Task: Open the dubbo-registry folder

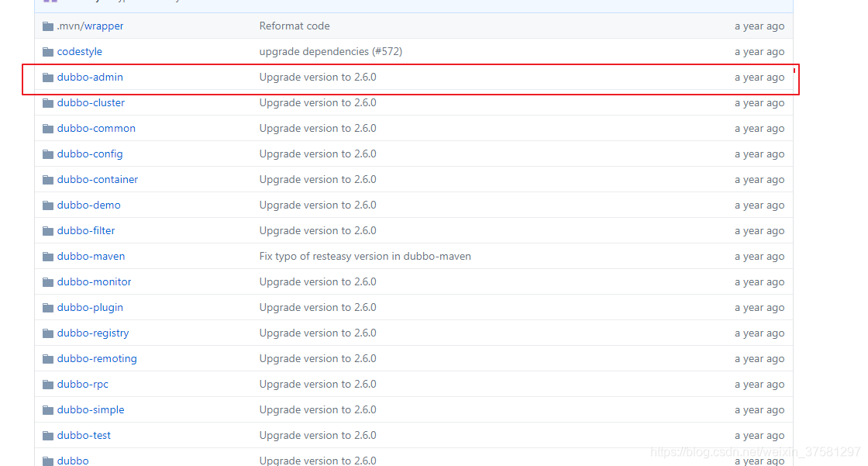Action: [93, 333]
